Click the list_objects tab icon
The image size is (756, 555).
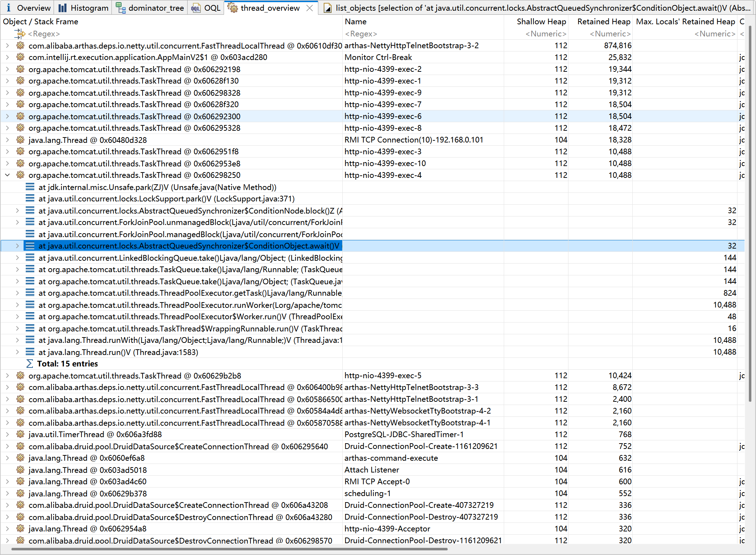[x=327, y=8]
